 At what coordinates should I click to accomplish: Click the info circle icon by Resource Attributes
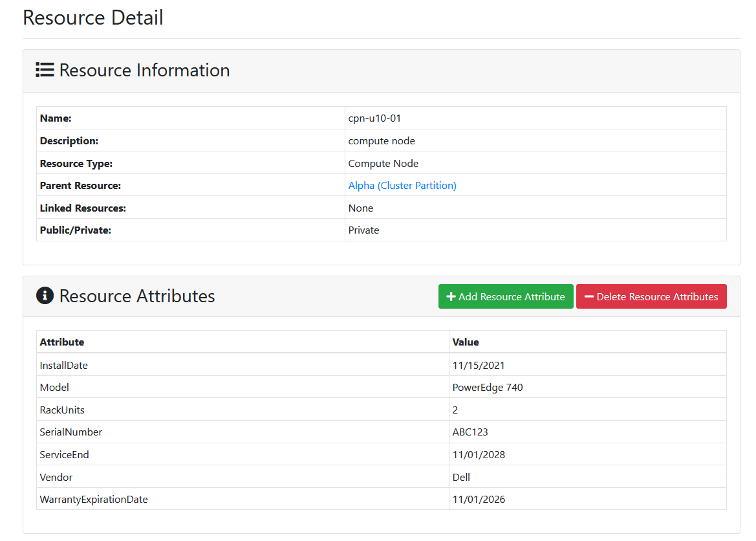coord(45,295)
